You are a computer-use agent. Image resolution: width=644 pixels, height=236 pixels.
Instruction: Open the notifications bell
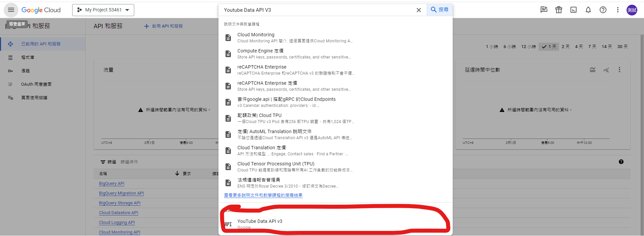point(588,10)
